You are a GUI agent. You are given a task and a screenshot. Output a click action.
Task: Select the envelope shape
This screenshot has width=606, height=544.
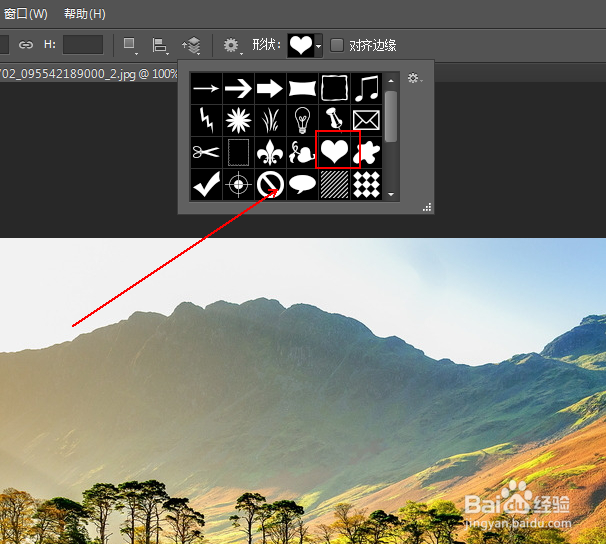[366, 121]
